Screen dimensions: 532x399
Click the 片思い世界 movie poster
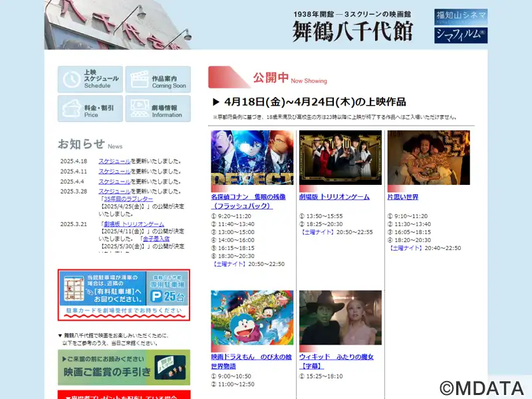coord(428,158)
